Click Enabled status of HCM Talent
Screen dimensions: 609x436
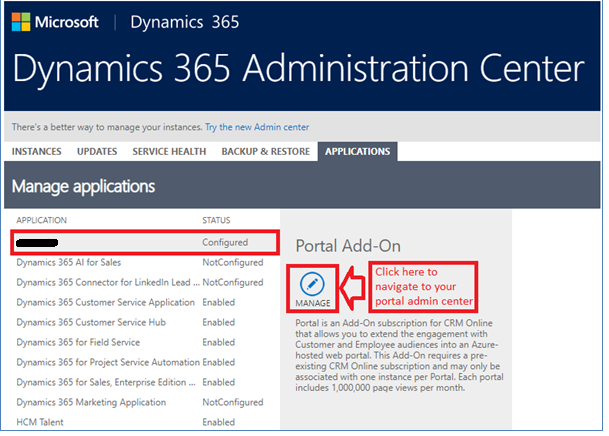(x=219, y=422)
